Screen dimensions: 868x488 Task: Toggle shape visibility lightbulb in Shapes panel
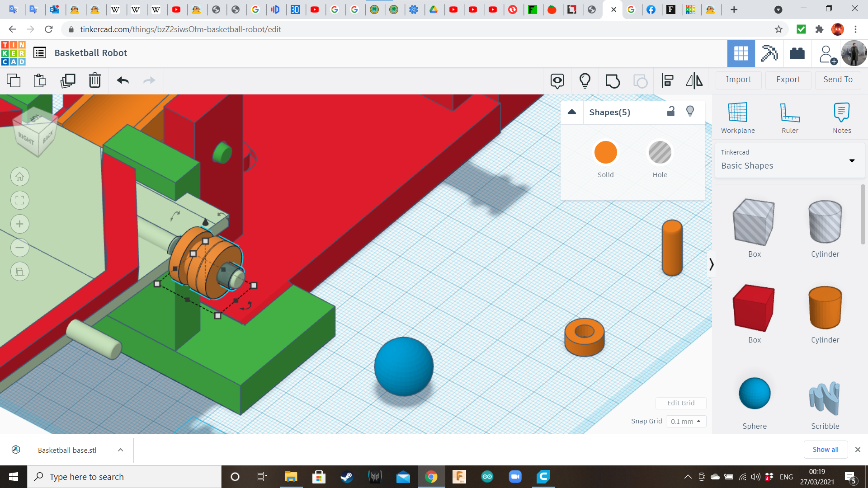point(690,112)
